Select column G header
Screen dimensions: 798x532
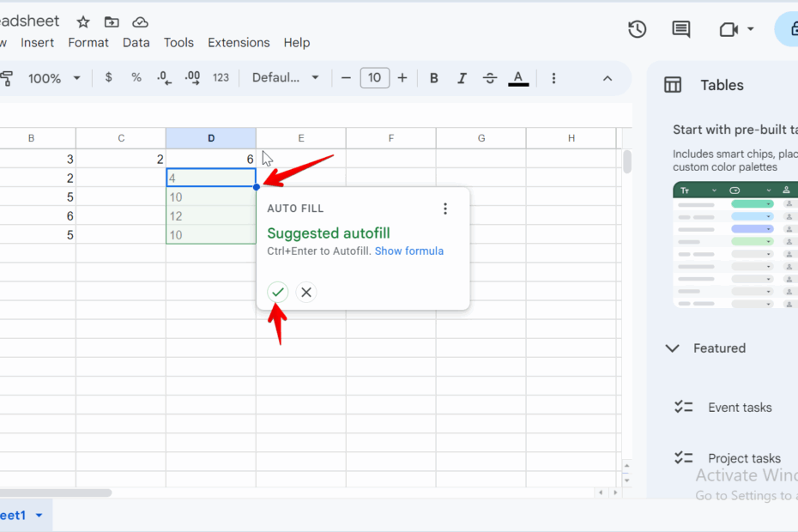[481, 138]
